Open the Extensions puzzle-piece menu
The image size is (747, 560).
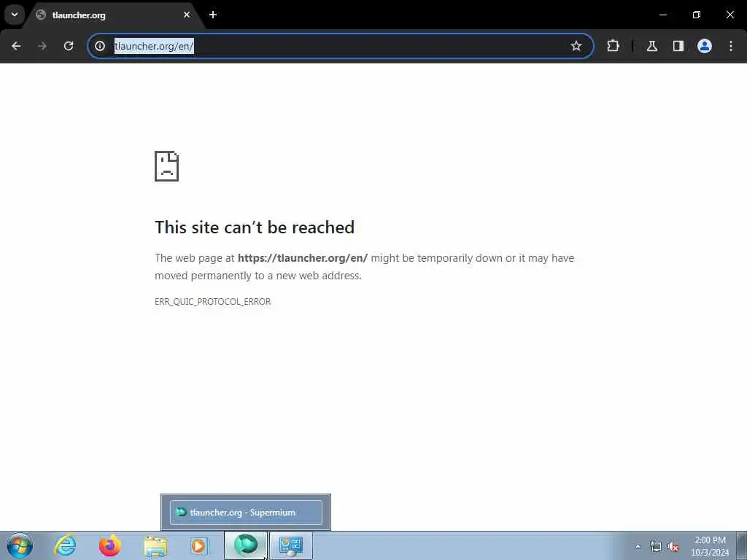tap(613, 46)
